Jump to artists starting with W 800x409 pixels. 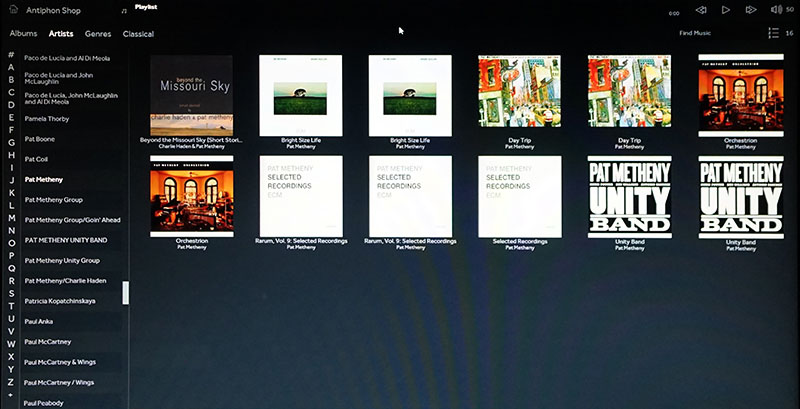coord(11,344)
